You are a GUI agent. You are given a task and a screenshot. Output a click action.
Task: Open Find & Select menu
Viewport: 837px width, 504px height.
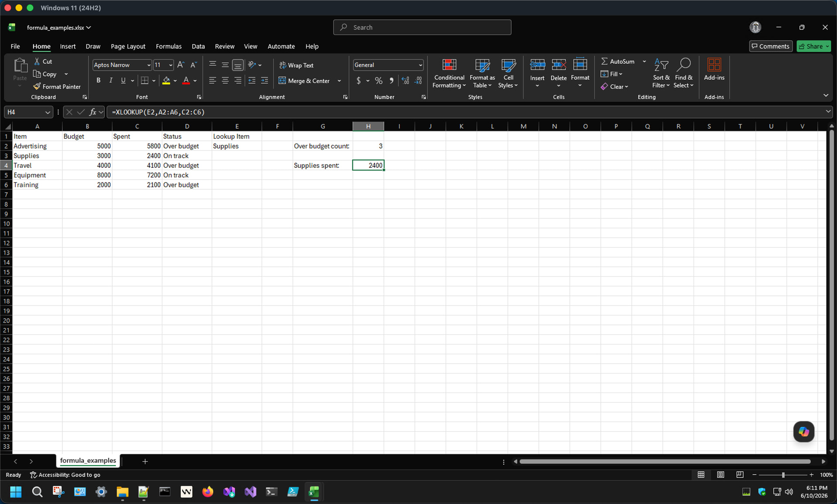pyautogui.click(x=684, y=73)
